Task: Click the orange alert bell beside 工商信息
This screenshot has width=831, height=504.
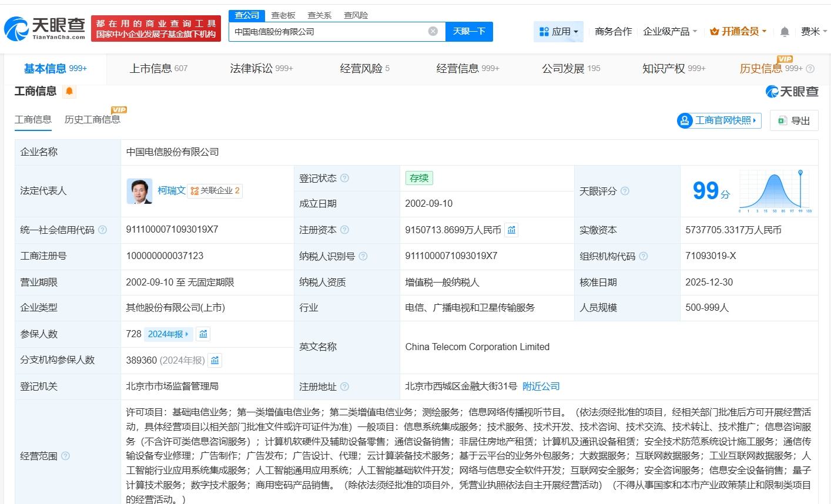Action: coord(69,91)
